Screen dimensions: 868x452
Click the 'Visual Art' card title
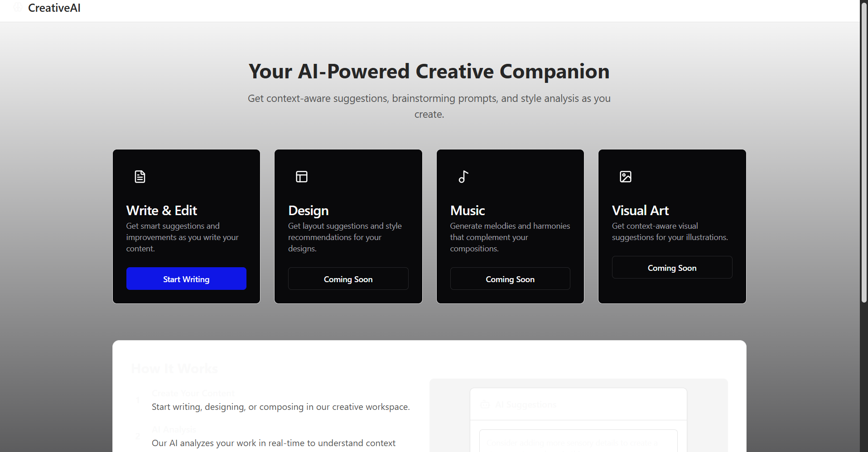click(640, 211)
